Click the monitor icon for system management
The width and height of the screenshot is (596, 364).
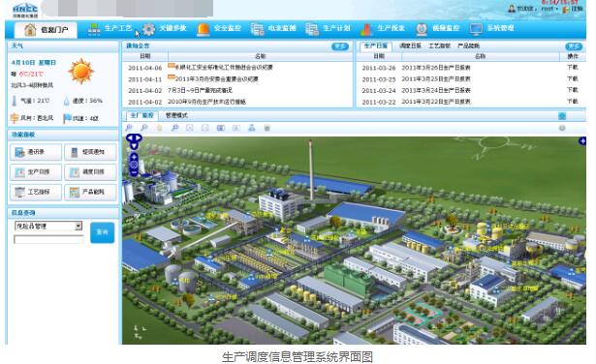(476, 29)
